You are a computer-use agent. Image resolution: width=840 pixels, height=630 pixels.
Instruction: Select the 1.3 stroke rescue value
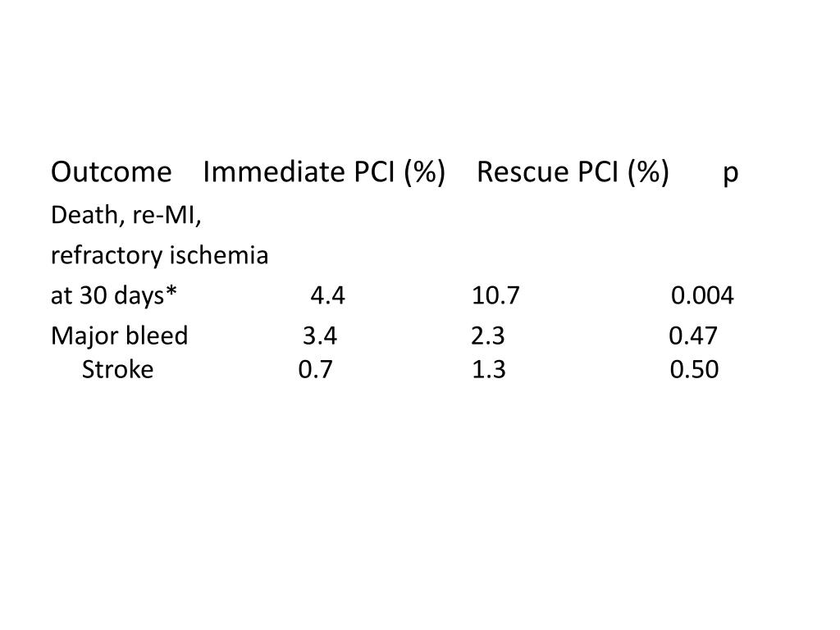click(489, 370)
